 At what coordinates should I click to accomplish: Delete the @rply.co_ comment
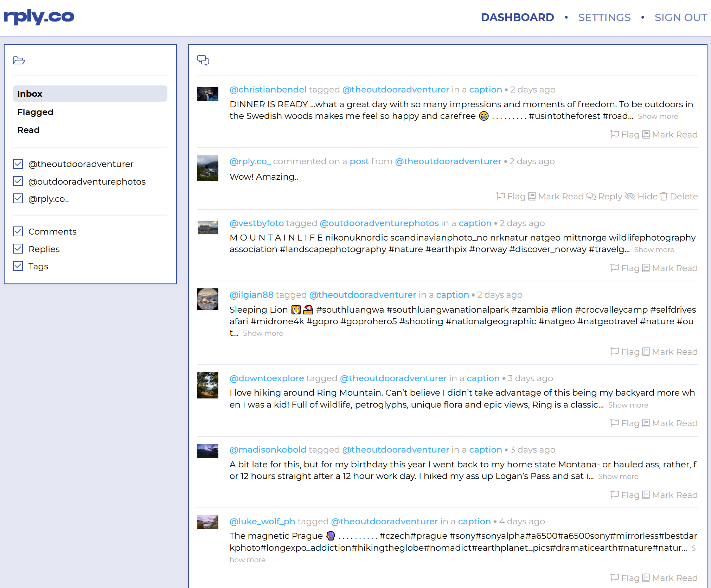[x=679, y=197]
